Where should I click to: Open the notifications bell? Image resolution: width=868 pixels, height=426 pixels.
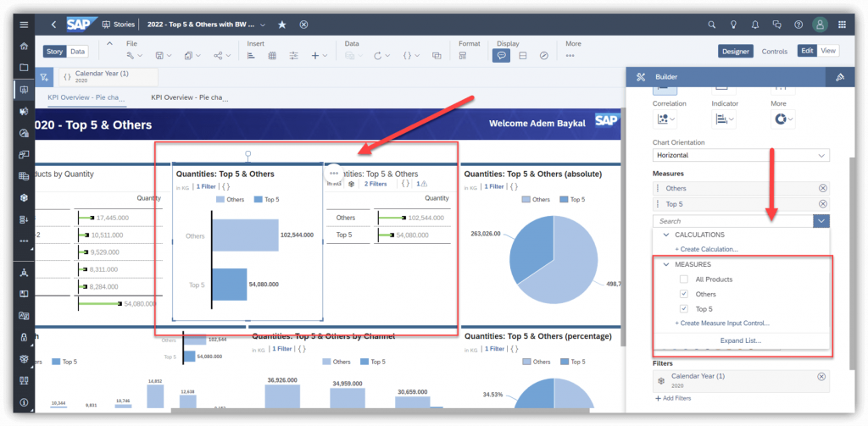[x=755, y=25]
